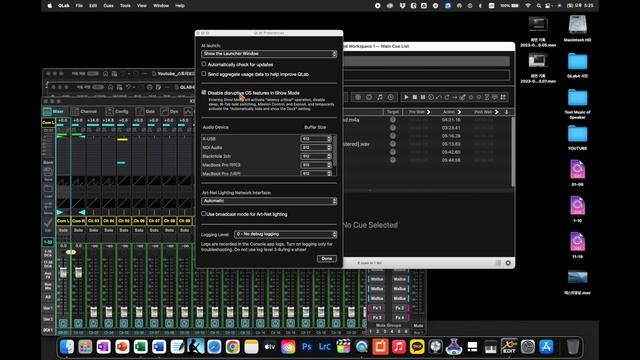Screen dimensions: 640x360
Task: Open the QLab menu in menu bar
Action: [64, 6]
